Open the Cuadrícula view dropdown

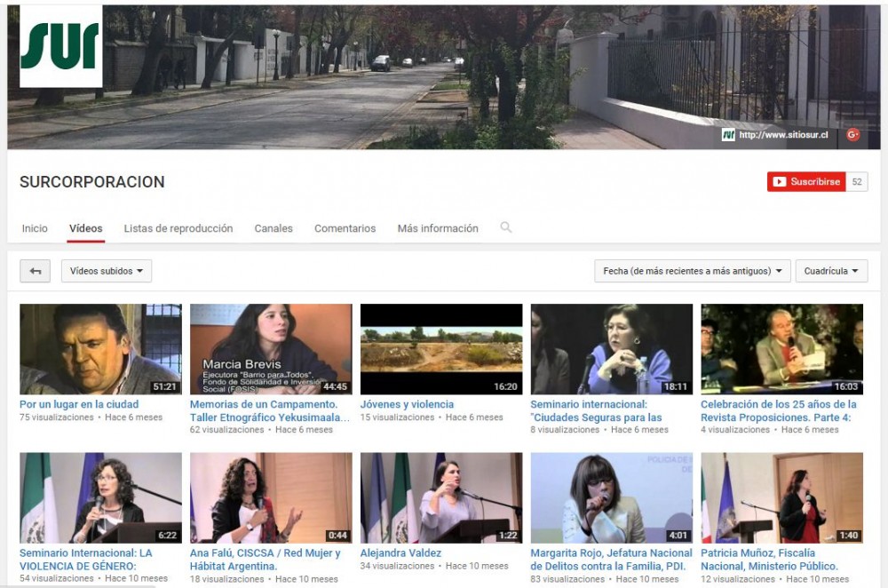(x=831, y=271)
